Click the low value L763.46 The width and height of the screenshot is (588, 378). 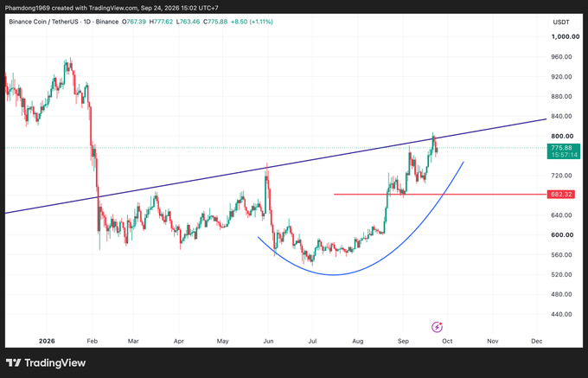tap(188, 22)
